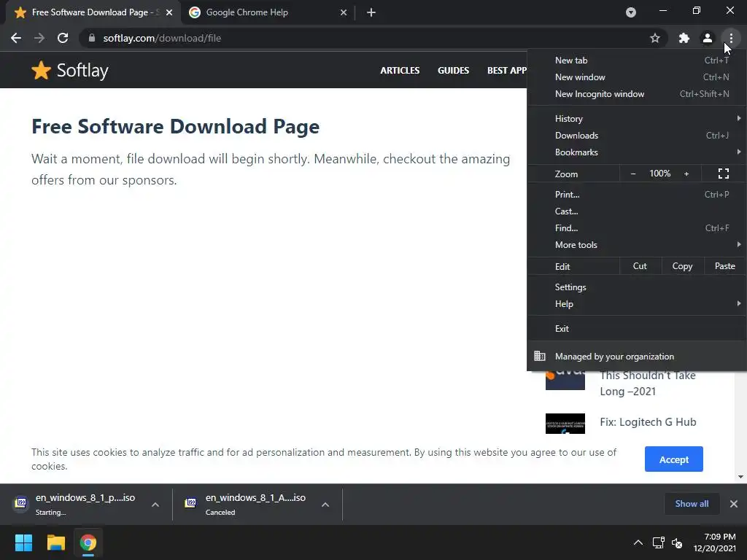Choose New tab from the Chrome menu
This screenshot has width=747, height=560.
pyautogui.click(x=636, y=61)
